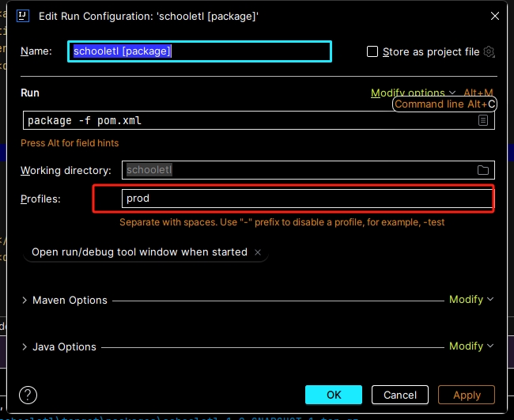Confirm the configuration with OK

(333, 395)
